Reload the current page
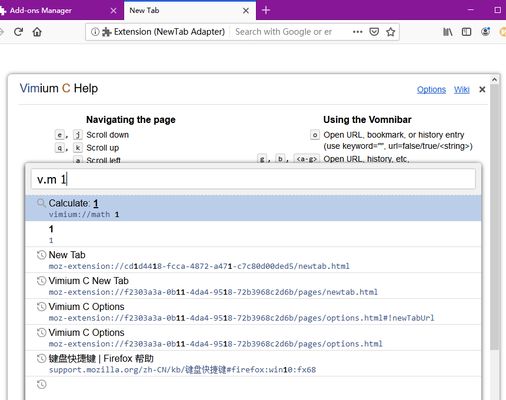The height and width of the screenshot is (400, 506). point(18,32)
